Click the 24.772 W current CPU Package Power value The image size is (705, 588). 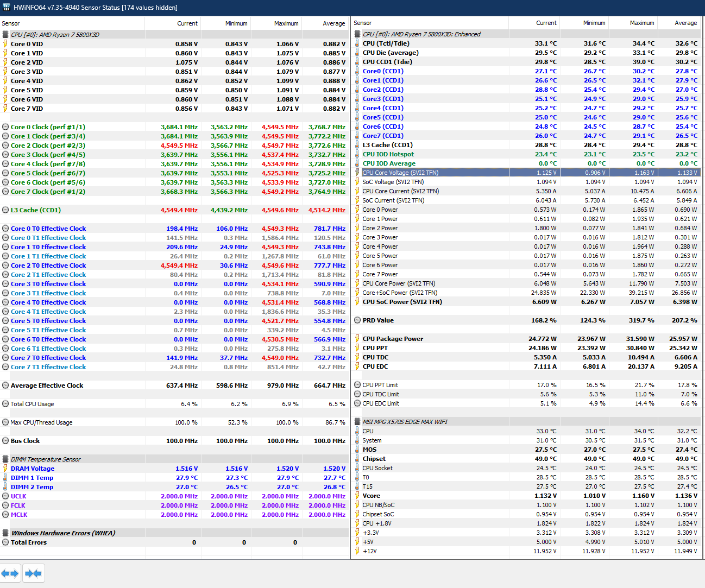(543, 339)
